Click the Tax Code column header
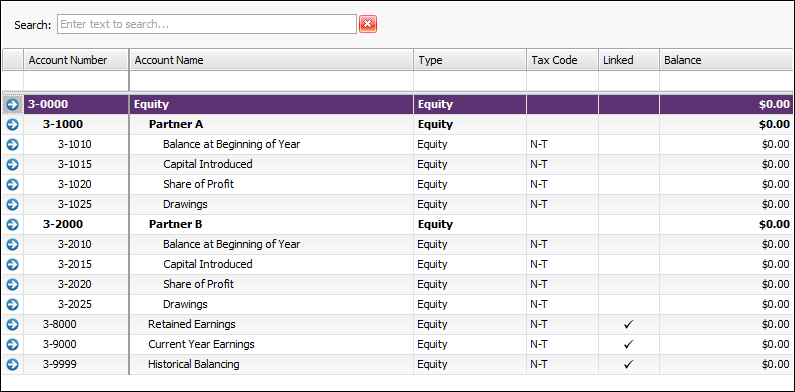Viewport: 795px width, 392px height. (x=563, y=60)
